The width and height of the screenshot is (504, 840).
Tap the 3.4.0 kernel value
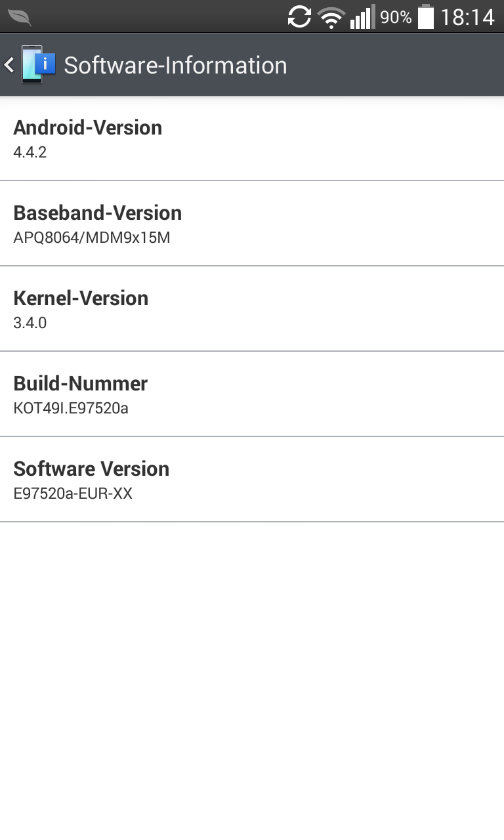tap(30, 323)
